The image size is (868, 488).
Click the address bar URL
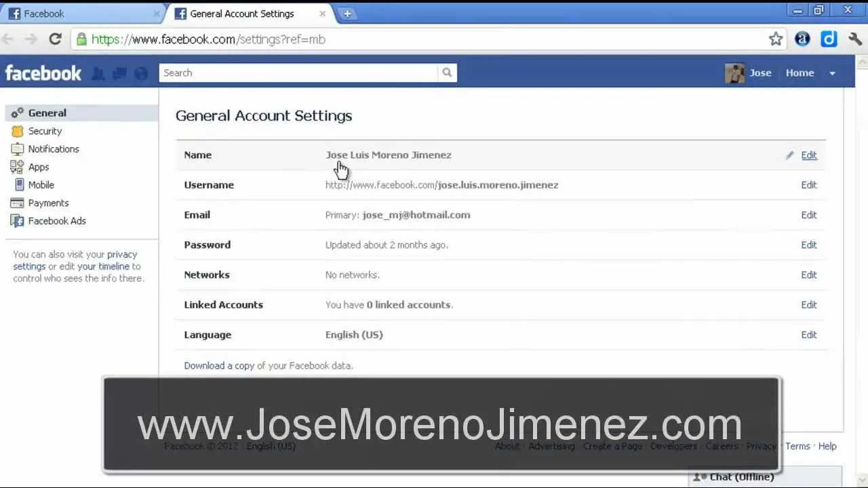pyautogui.click(x=208, y=39)
